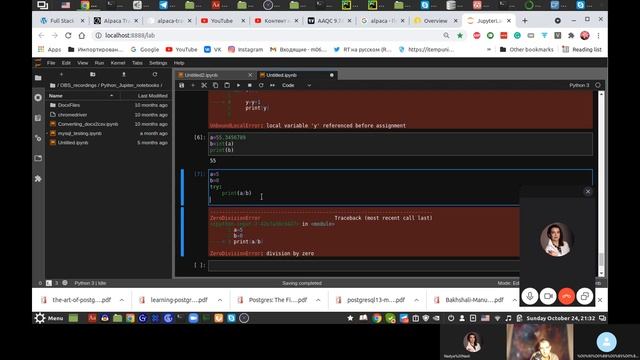
Task: Upload files using the upload arrow icon
Action: pyautogui.click(x=124, y=74)
